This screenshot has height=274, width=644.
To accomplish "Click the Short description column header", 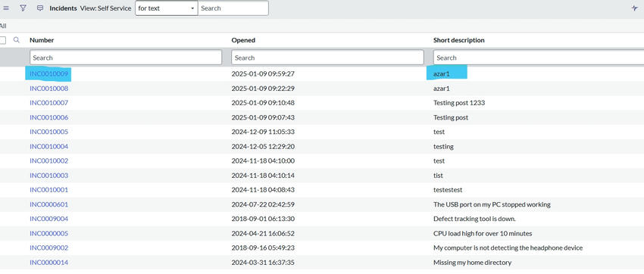I will point(459,40).
